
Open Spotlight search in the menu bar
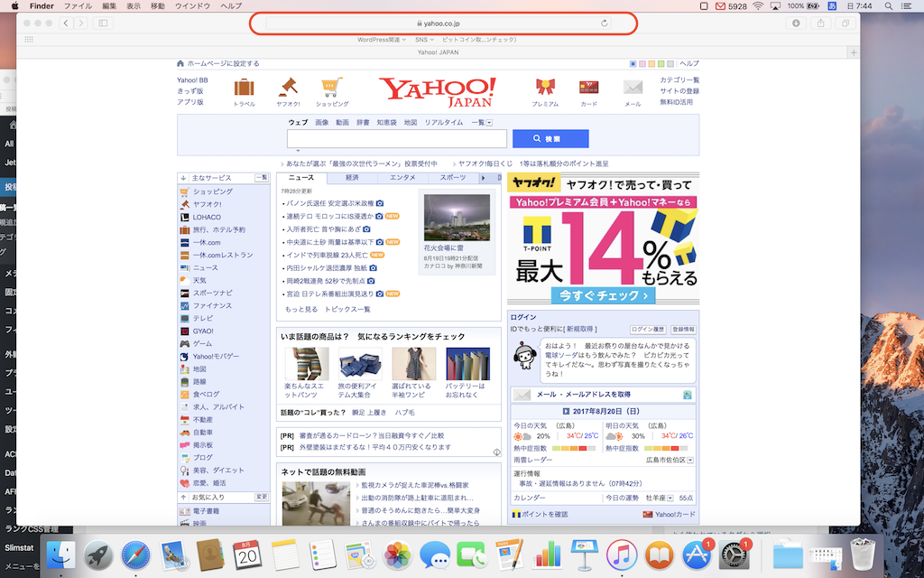point(888,6)
